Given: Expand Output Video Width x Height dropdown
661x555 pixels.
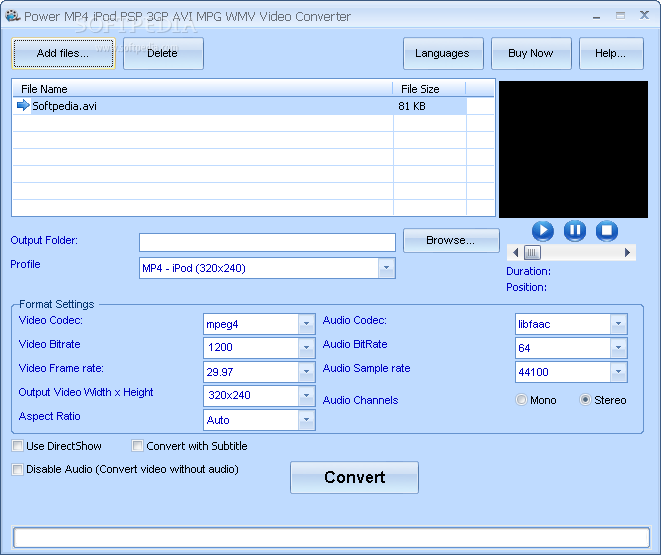Looking at the screenshot, I should click(306, 395).
